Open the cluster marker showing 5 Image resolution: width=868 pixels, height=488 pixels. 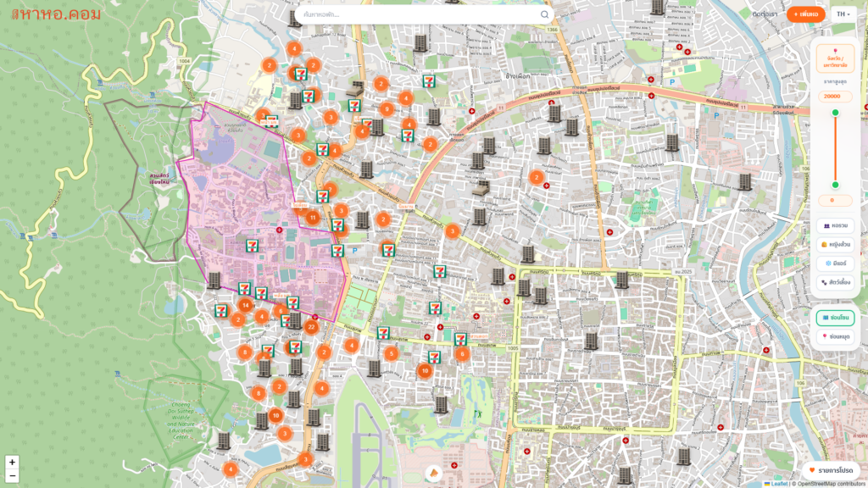pyautogui.click(x=392, y=353)
